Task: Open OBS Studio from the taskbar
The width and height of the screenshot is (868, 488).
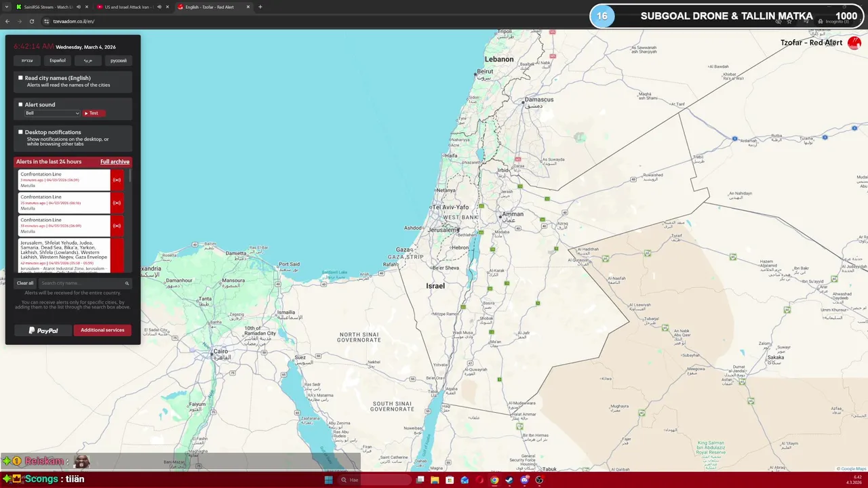Action: 539,480
